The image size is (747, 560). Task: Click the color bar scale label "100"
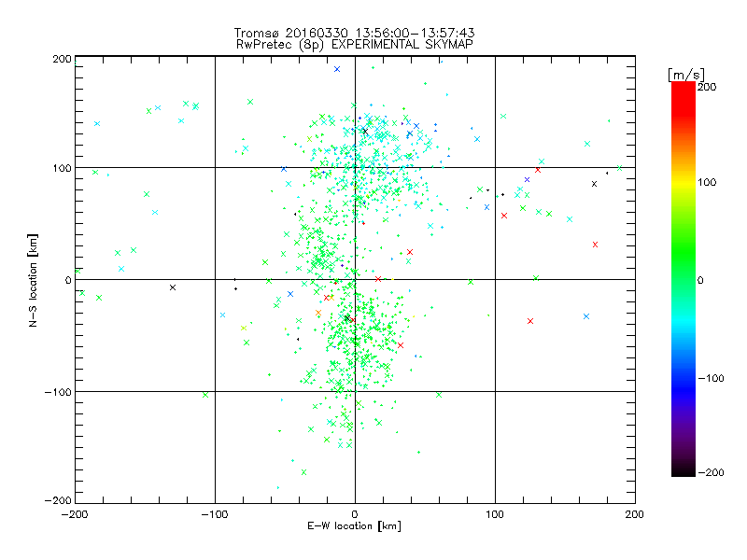[707, 182]
